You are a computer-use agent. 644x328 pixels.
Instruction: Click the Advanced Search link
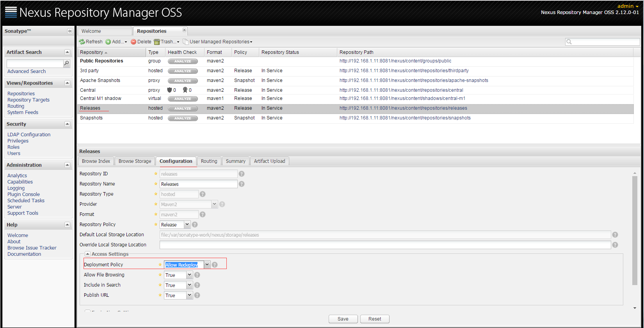click(27, 71)
